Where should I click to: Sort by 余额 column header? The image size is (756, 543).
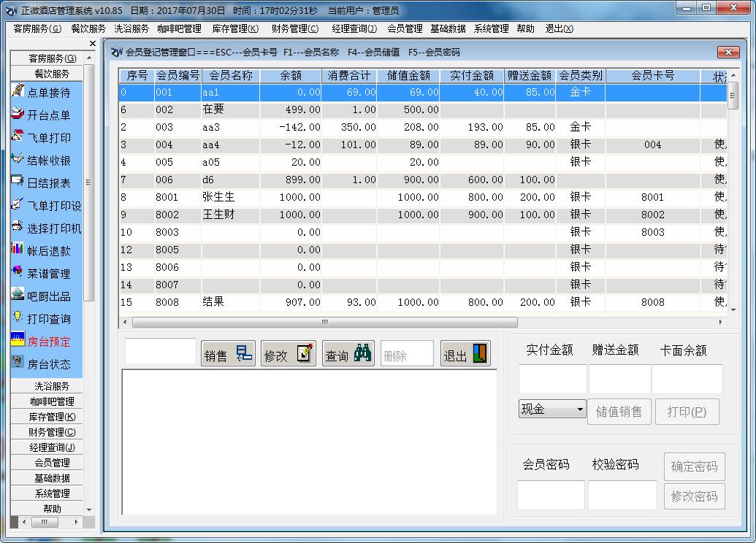pos(291,76)
